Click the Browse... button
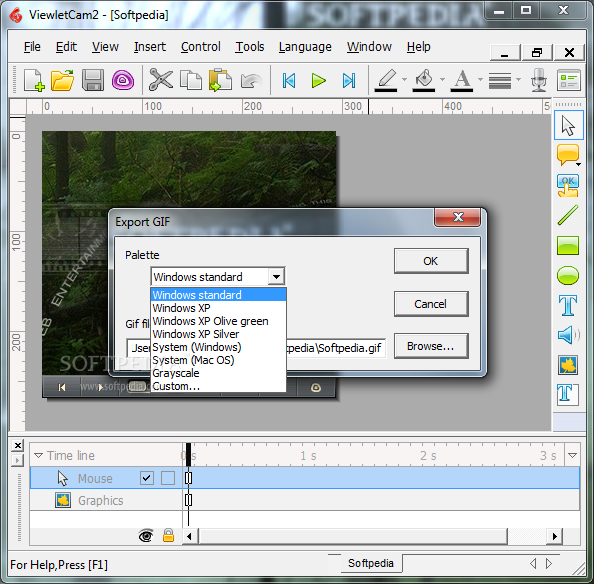This screenshot has height=584, width=594. click(x=431, y=346)
